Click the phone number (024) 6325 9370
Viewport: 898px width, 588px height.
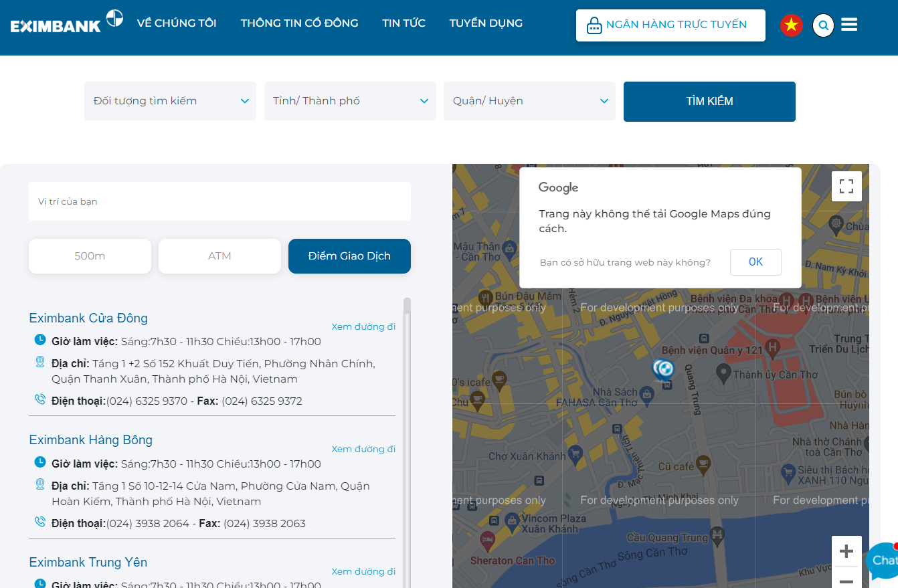coord(147,401)
